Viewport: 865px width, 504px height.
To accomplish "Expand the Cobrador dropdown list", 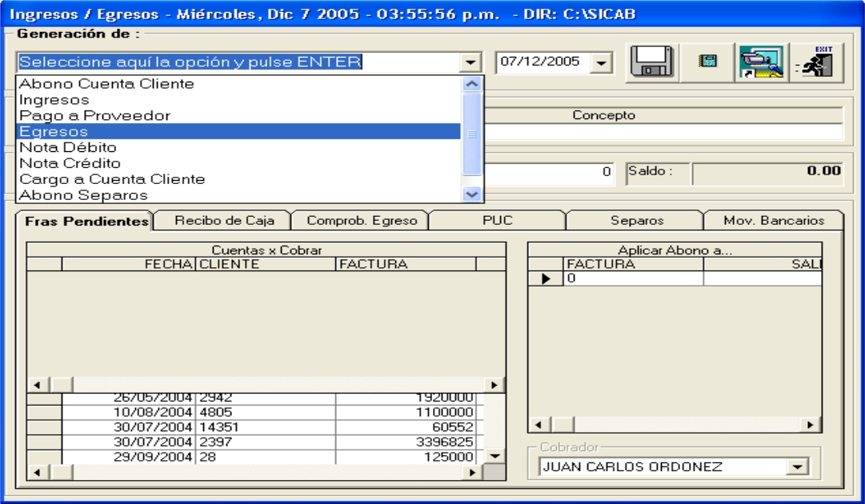I will pyautogui.click(x=797, y=467).
